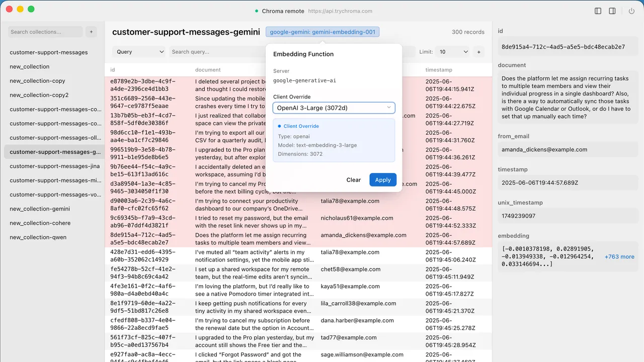
Task: Click the plus icon beside the Limit dropdown
Action: pos(478,52)
